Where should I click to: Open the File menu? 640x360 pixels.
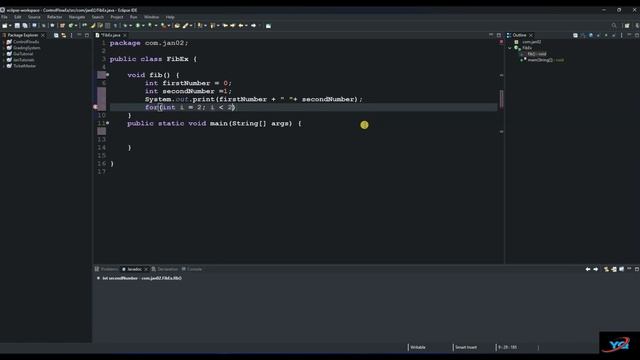4,17
